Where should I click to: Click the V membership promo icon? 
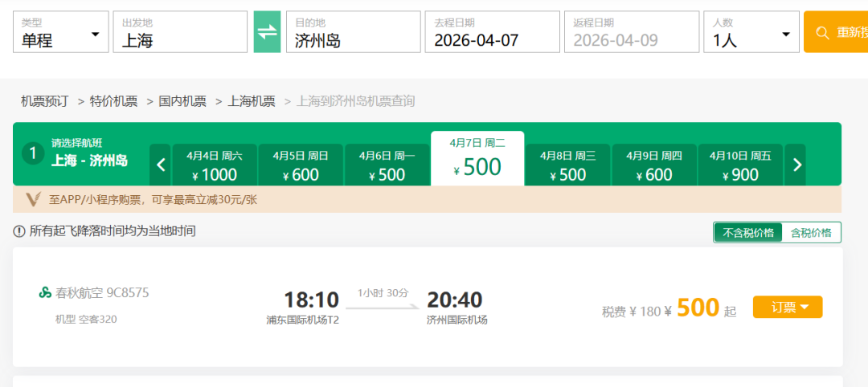pos(35,200)
